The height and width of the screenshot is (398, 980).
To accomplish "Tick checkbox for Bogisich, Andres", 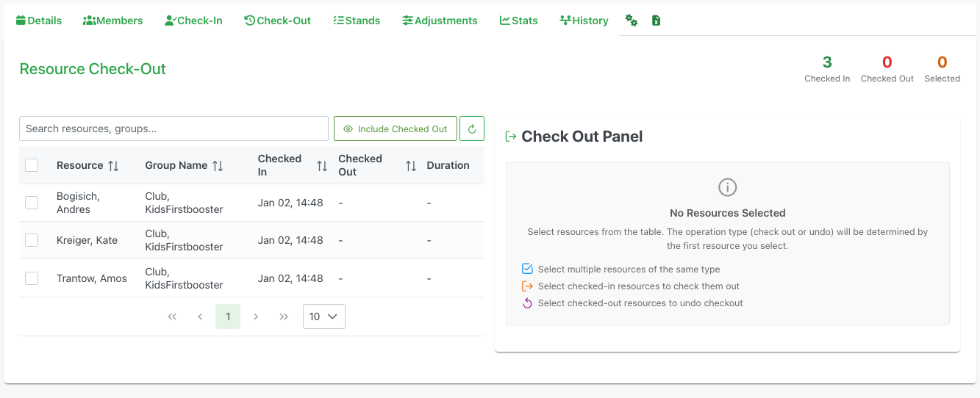I will click(32, 203).
